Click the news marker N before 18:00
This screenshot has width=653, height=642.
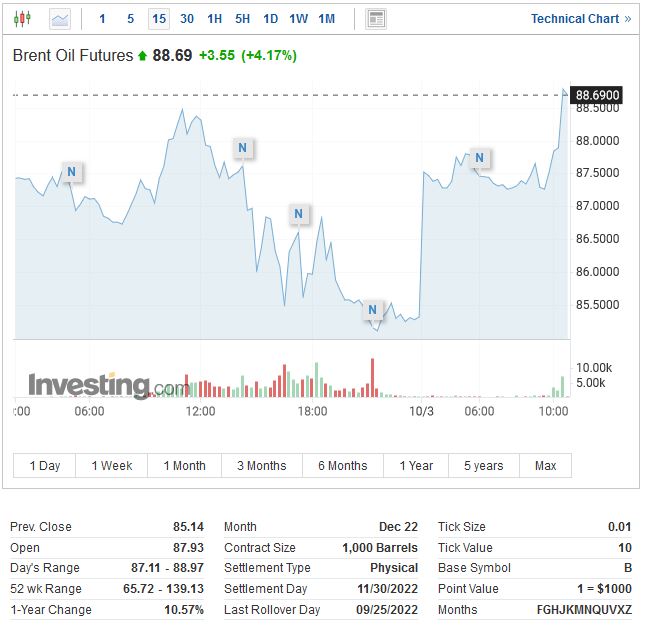[298, 213]
